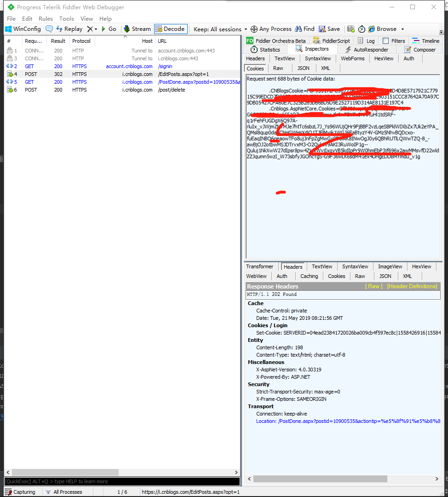Open the Help menu
Image resolution: width=448 pixels, height=497 pixels.
pos(105,19)
